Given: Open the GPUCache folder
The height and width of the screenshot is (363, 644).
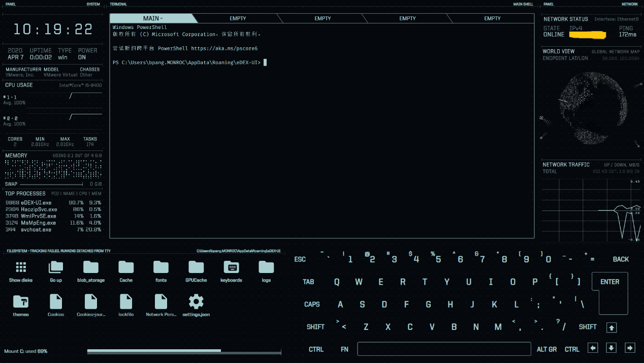Looking at the screenshot, I should coord(196,267).
